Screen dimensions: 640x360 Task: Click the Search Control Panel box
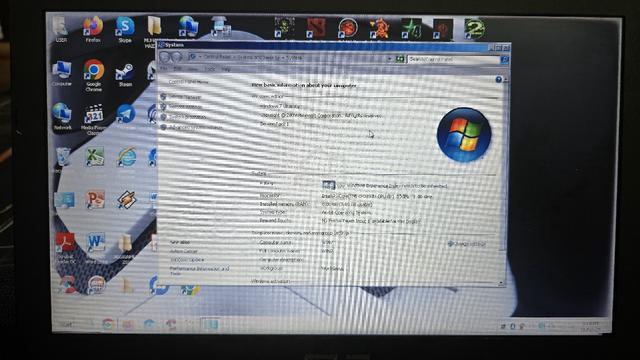(453, 60)
